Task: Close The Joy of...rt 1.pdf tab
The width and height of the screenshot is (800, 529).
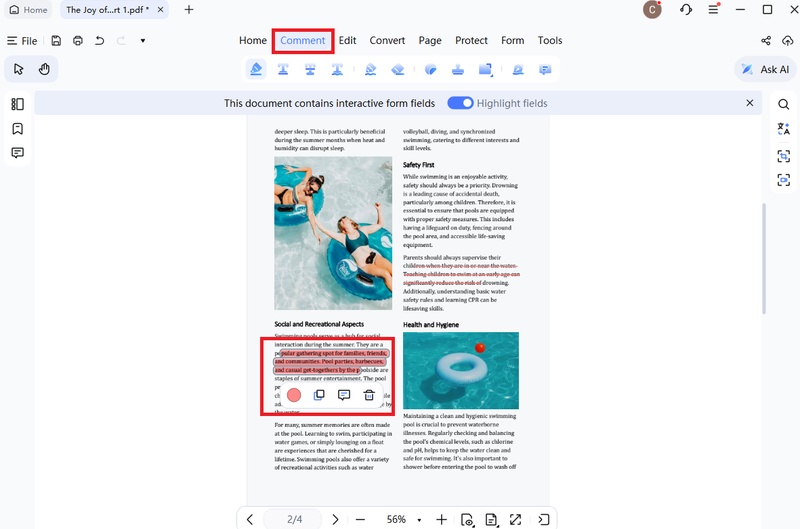Action: [160, 10]
